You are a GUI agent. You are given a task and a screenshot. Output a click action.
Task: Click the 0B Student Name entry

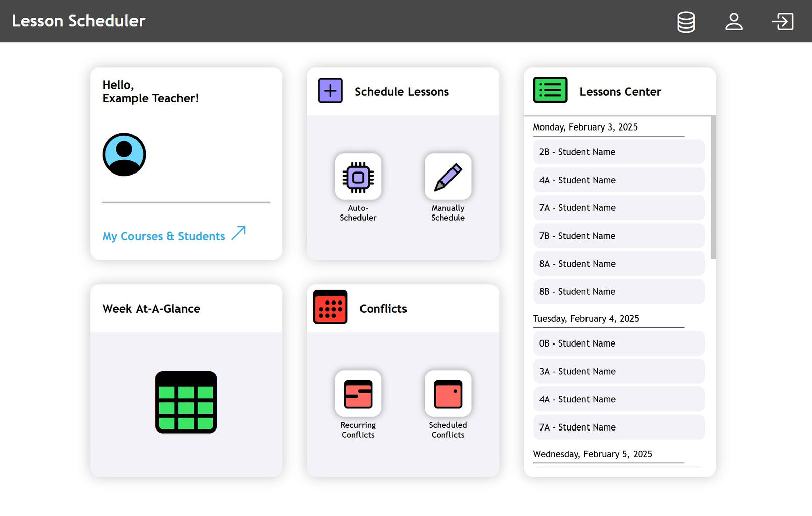click(x=618, y=343)
